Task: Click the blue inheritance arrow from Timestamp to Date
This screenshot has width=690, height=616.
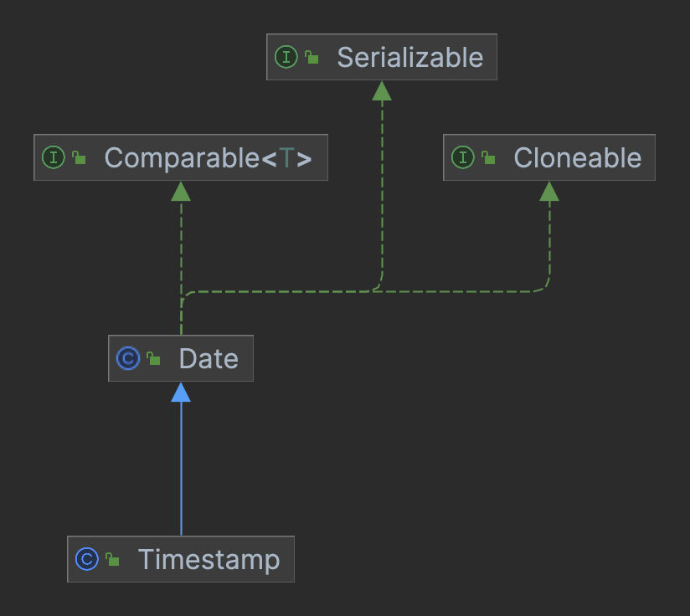Action: pyautogui.click(x=181, y=469)
